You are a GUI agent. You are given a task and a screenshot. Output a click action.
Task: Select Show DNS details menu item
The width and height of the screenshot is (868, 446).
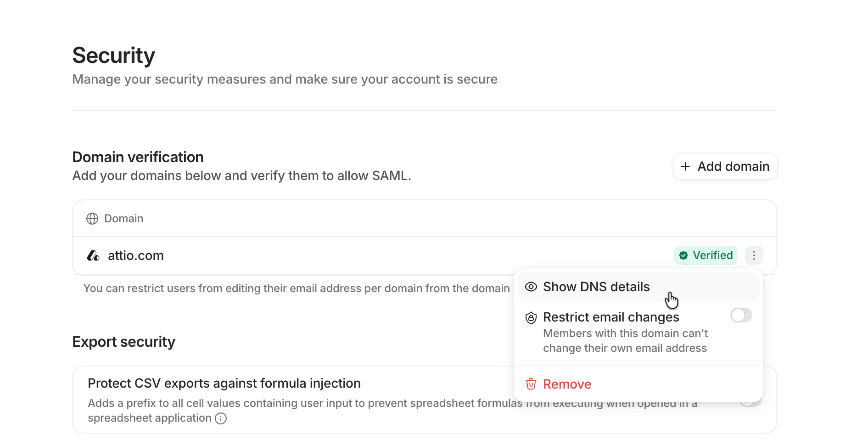point(638,287)
